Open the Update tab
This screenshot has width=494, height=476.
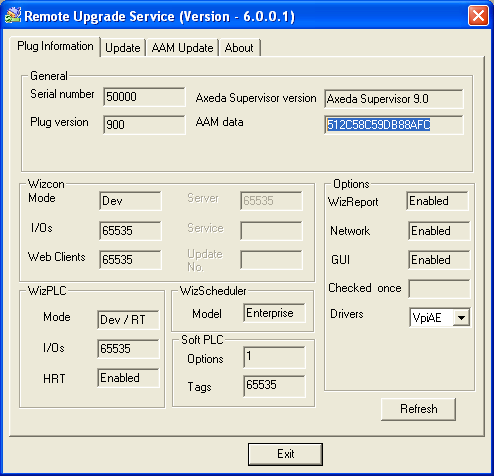click(x=123, y=48)
